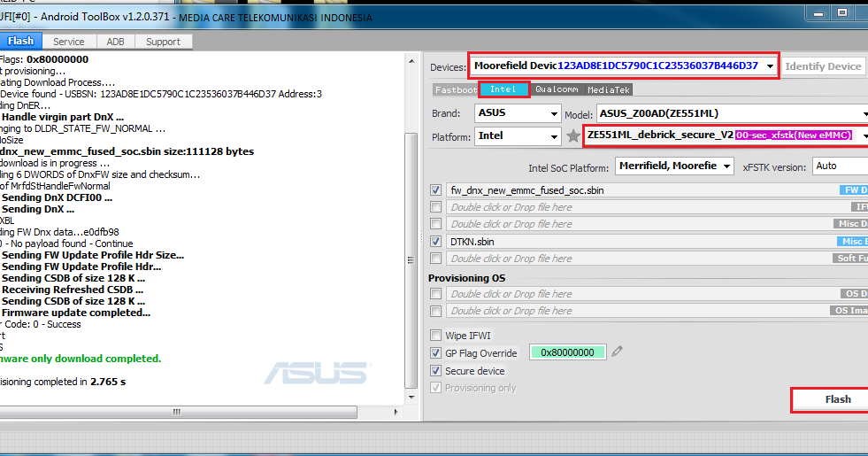The height and width of the screenshot is (456, 868).
Task: Click the fw_dnx_new_emmc_fused_soc.sbin file field
Action: [x=657, y=190]
